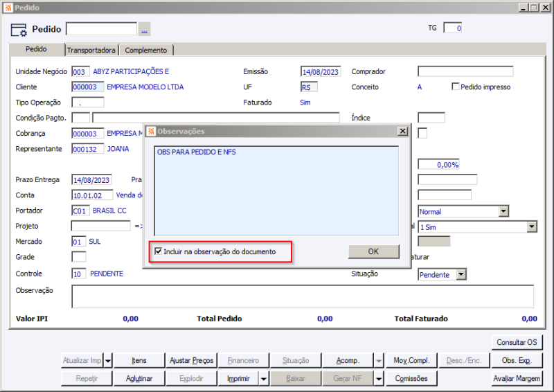Click the UF field RS
Image resolution: width=554 pixels, height=392 pixels.
click(309, 87)
